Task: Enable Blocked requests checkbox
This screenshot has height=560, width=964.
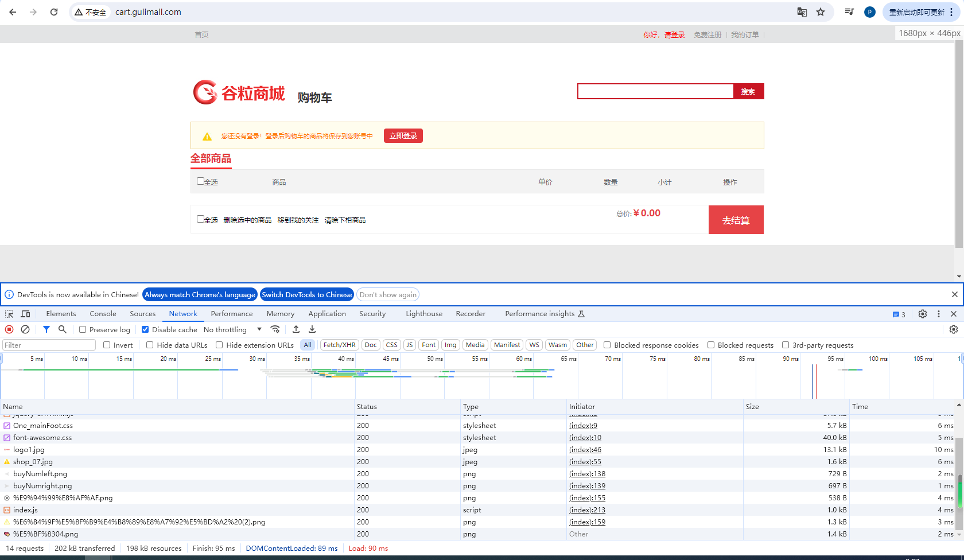Action: pos(711,345)
